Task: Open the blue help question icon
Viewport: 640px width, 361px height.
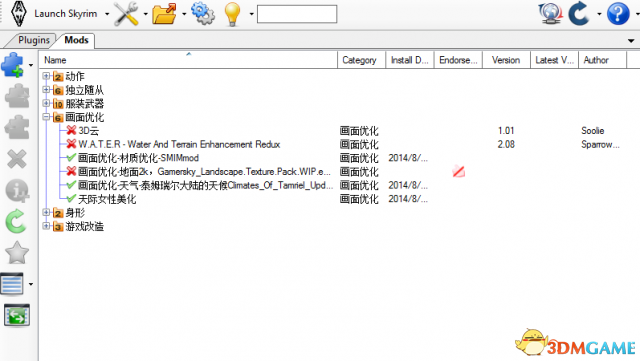Action: coord(618,13)
